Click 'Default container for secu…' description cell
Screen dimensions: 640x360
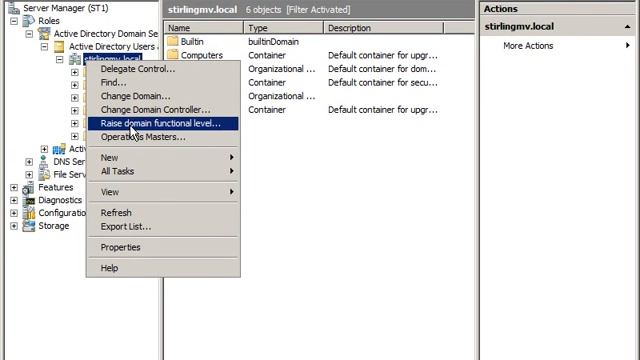point(383,82)
